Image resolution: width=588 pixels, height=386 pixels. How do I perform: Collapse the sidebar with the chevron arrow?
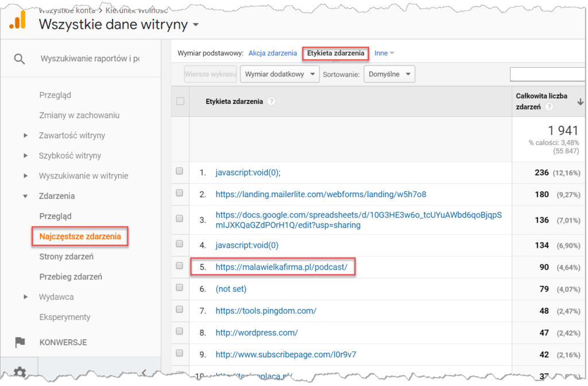[x=144, y=373]
